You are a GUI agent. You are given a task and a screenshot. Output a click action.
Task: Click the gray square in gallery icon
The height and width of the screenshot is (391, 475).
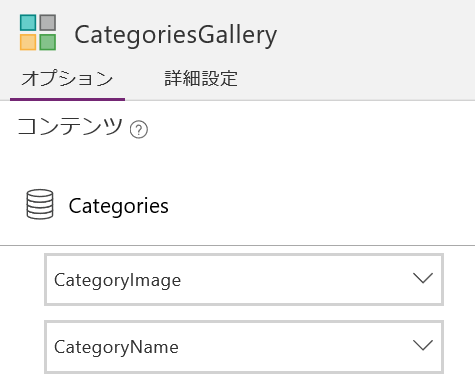pos(48,23)
